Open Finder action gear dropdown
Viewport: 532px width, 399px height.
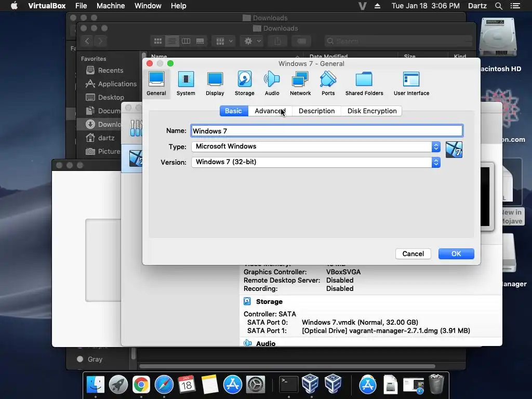click(252, 41)
